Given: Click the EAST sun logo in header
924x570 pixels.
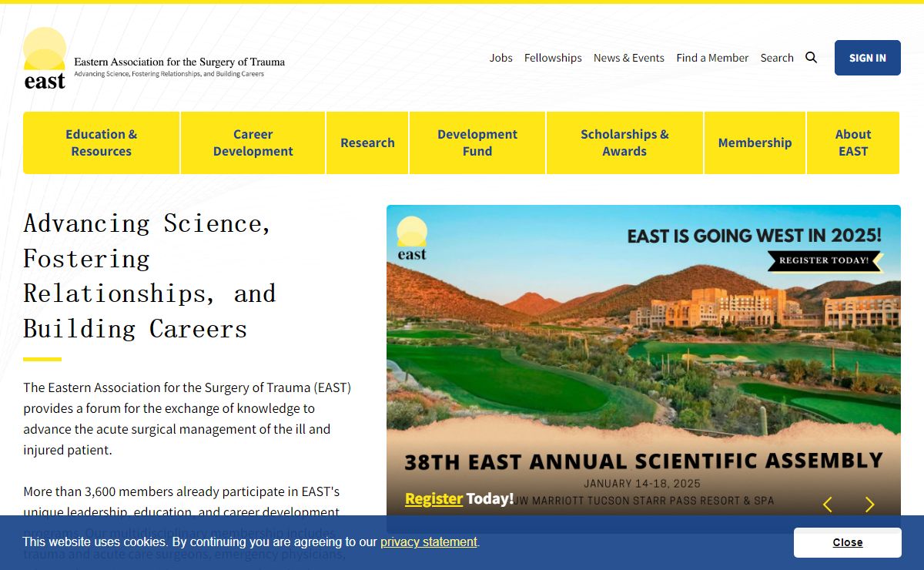Looking at the screenshot, I should tap(45, 59).
